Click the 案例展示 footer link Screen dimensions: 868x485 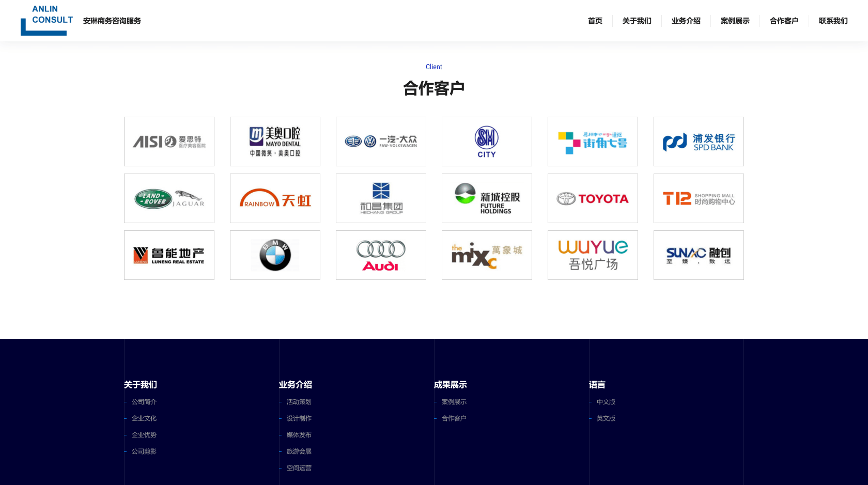pyautogui.click(x=454, y=402)
